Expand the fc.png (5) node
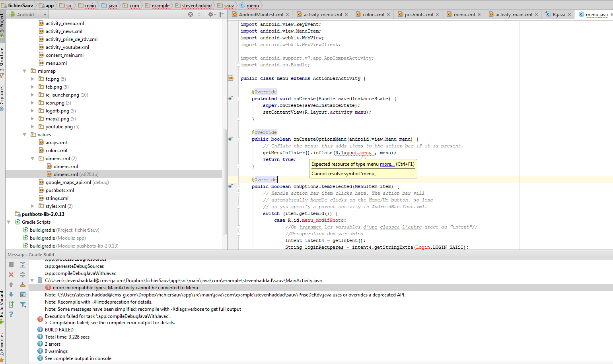 (x=33, y=79)
